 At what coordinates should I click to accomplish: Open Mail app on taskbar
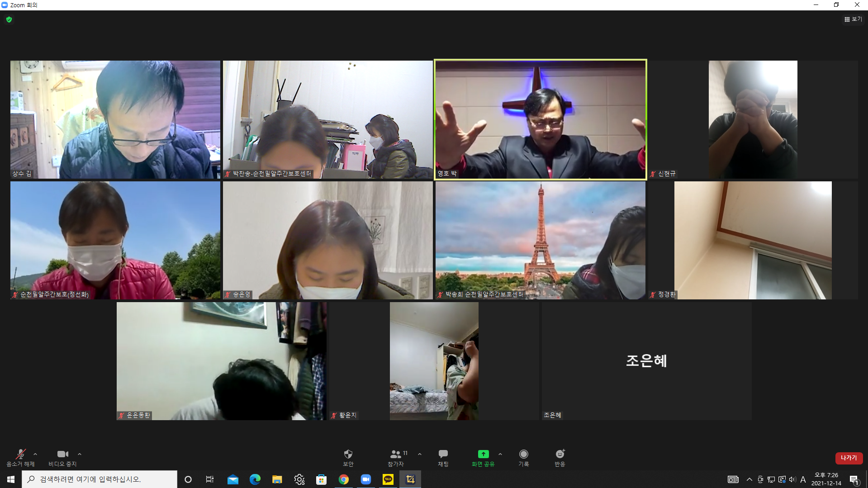click(x=233, y=479)
